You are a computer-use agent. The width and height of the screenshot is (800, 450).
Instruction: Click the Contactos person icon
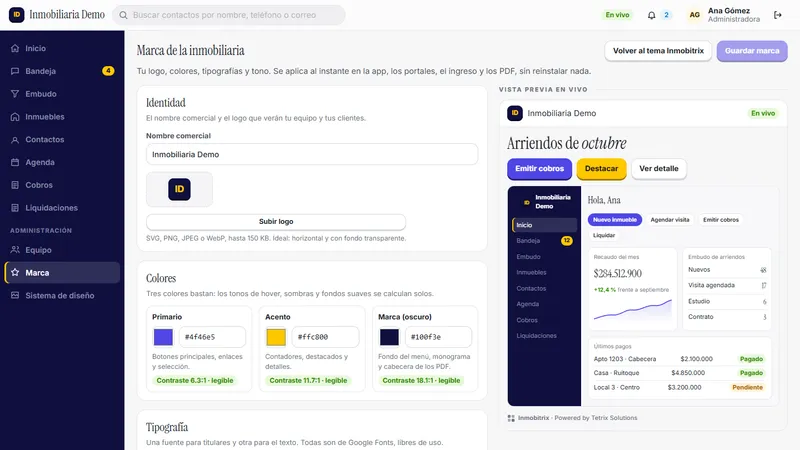[15, 139]
